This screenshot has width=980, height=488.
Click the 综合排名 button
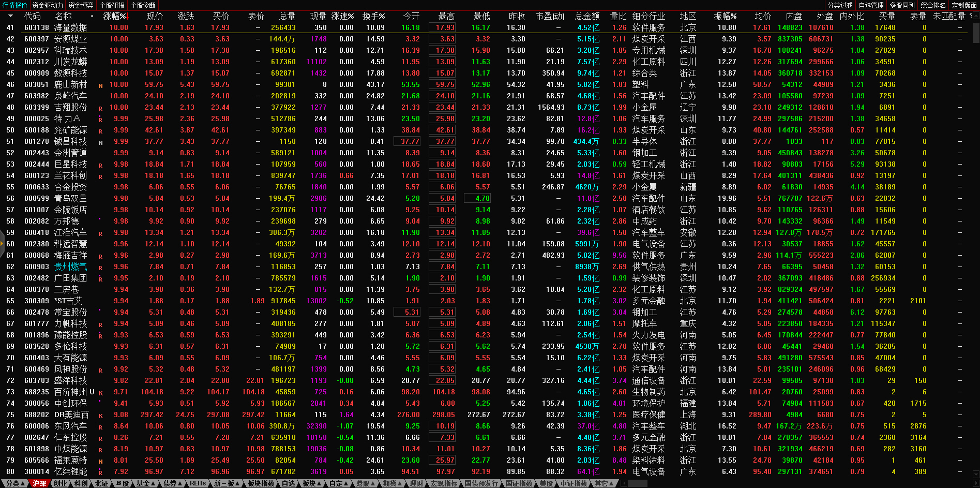(x=933, y=5)
